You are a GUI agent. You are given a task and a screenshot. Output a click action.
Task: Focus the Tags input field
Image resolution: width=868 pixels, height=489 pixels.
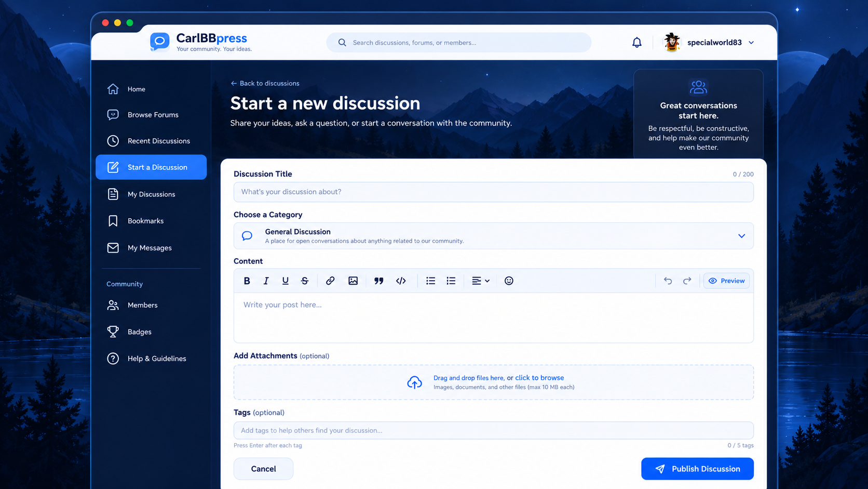coord(494,430)
